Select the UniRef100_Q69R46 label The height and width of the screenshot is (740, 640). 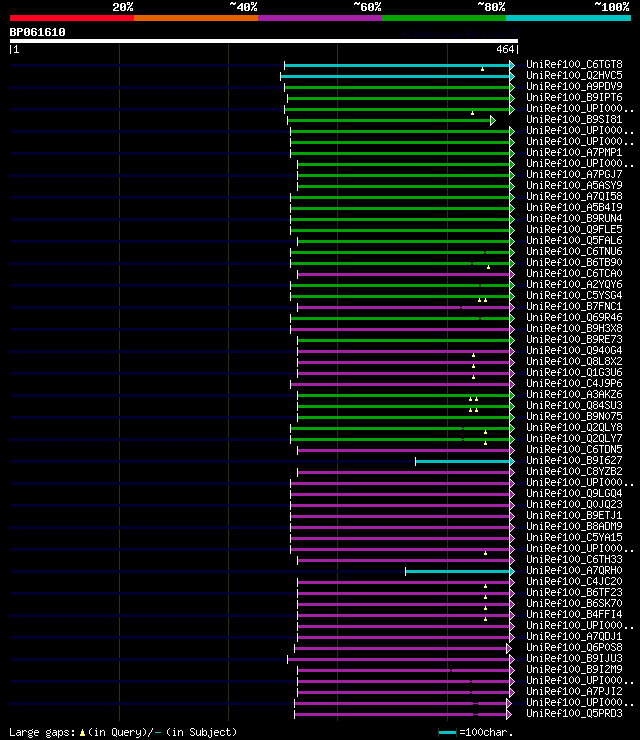tap(574, 318)
